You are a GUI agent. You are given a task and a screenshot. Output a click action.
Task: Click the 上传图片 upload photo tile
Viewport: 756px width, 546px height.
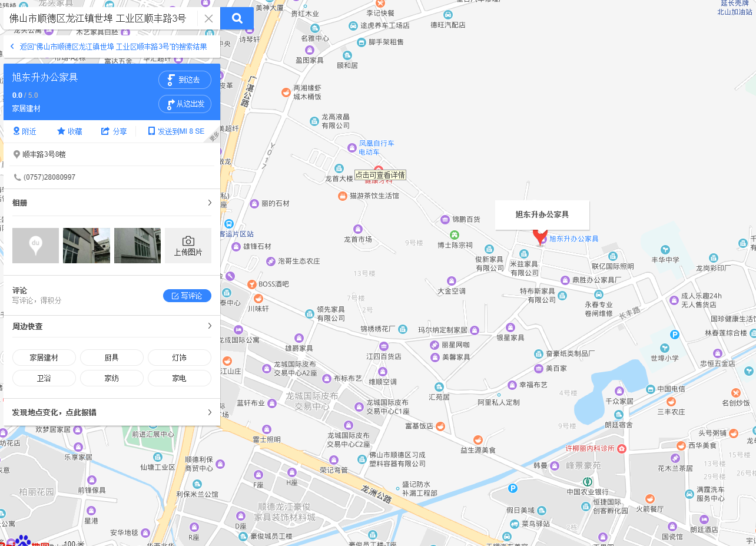[x=188, y=246]
